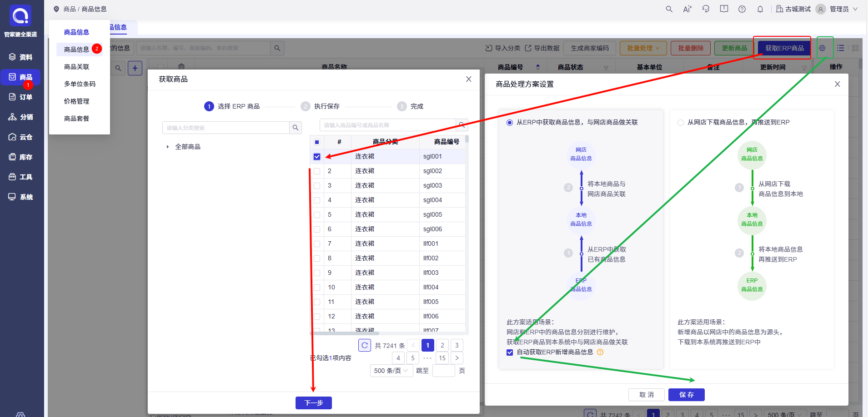Screen dimensions: 868x417
Task: Click the 跳至 page number input in dialog
Action: point(444,371)
